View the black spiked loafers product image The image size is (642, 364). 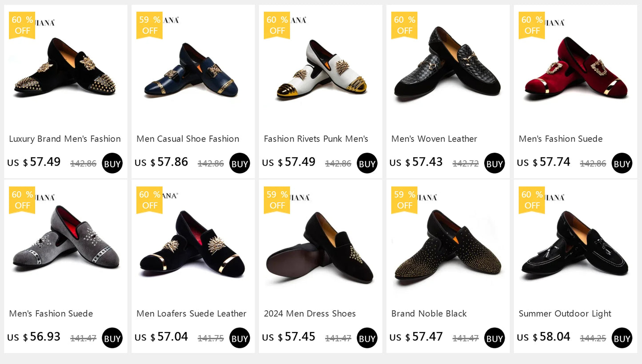pos(65,71)
